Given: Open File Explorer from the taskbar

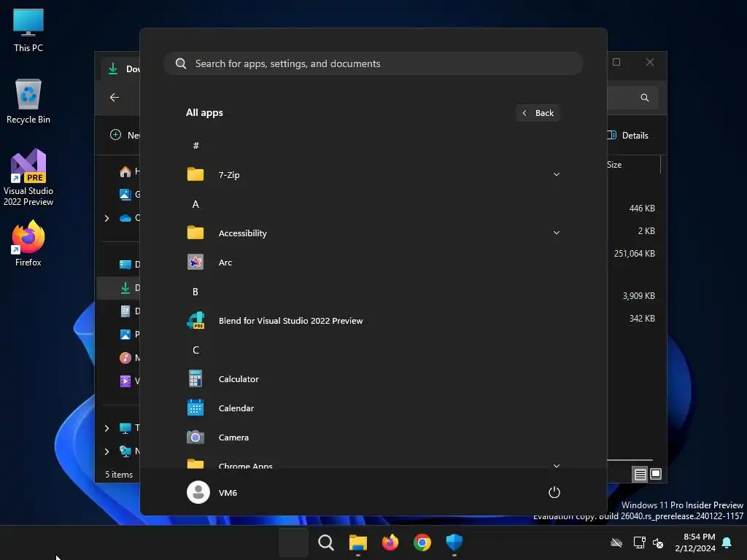Looking at the screenshot, I should click(357, 542).
